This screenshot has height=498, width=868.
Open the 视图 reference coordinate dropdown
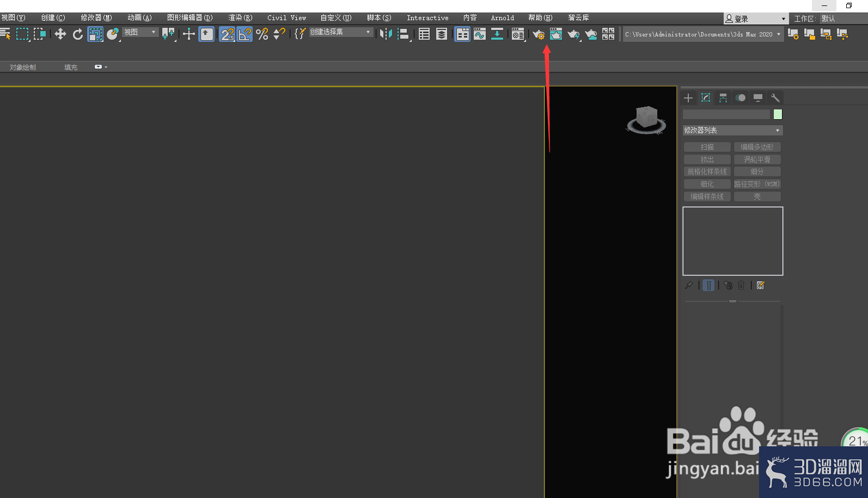(140, 33)
